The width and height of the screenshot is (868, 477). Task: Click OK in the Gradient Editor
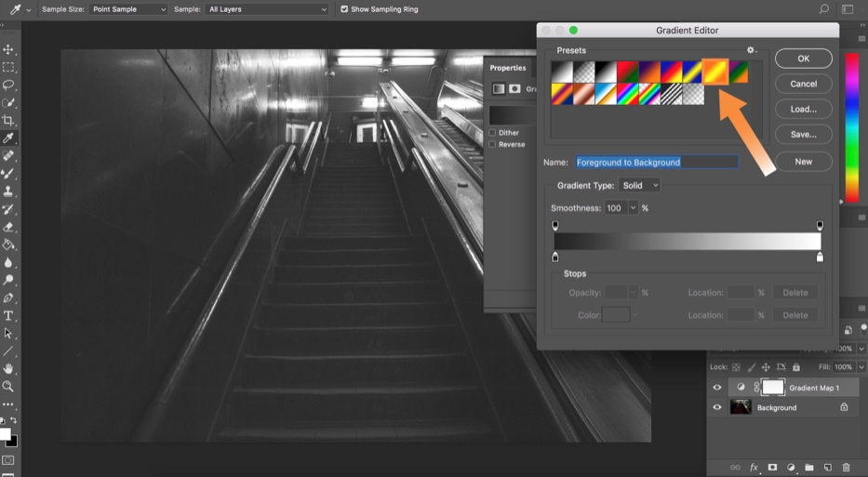click(803, 58)
